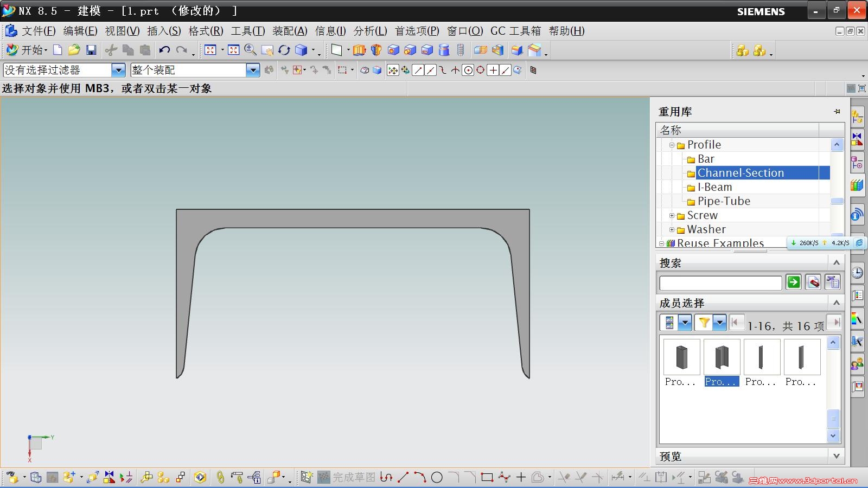Open the Reuse Library books tab
868x488 pixels.
click(857, 185)
